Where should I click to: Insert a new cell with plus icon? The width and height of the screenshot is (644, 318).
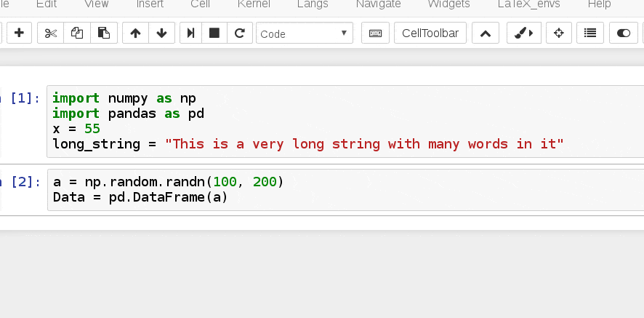pyautogui.click(x=19, y=33)
